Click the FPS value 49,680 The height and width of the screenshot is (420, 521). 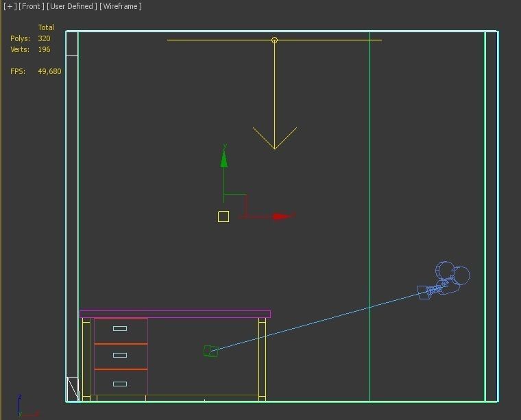[49, 71]
